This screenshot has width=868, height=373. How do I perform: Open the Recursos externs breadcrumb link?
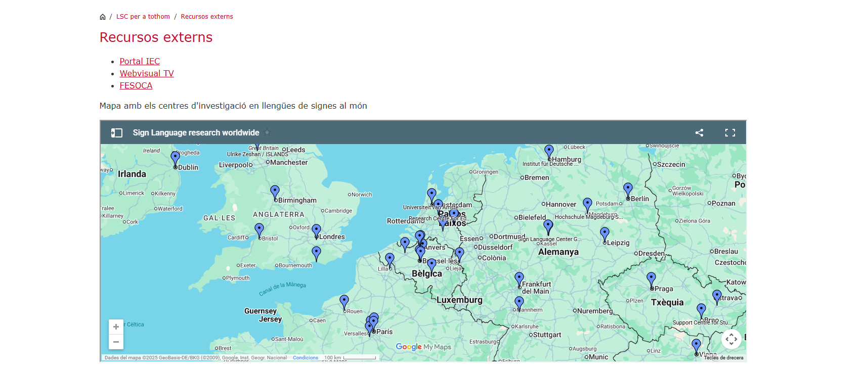pyautogui.click(x=207, y=17)
